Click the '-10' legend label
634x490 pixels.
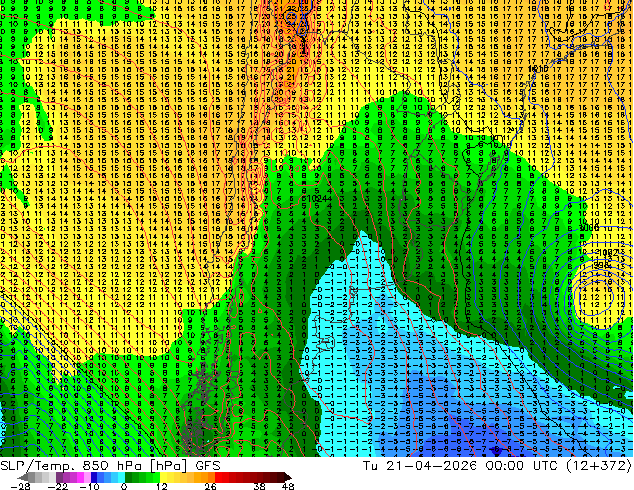pyautogui.click(x=89, y=486)
